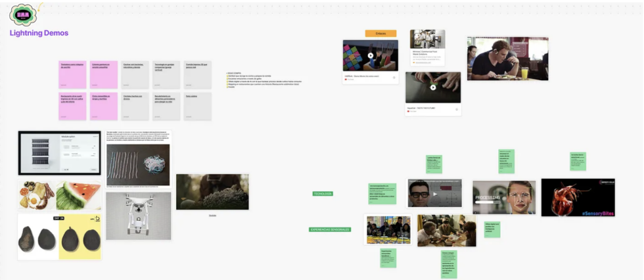Play the smart glasses man video
Viewport: 644px width, 280px height.
click(x=434, y=193)
